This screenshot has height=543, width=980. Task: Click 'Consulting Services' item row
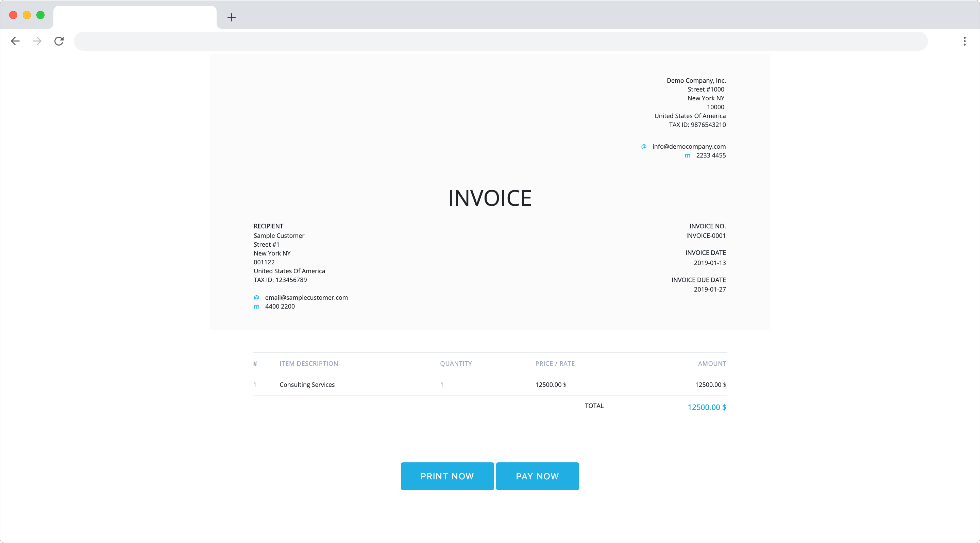[307, 385]
